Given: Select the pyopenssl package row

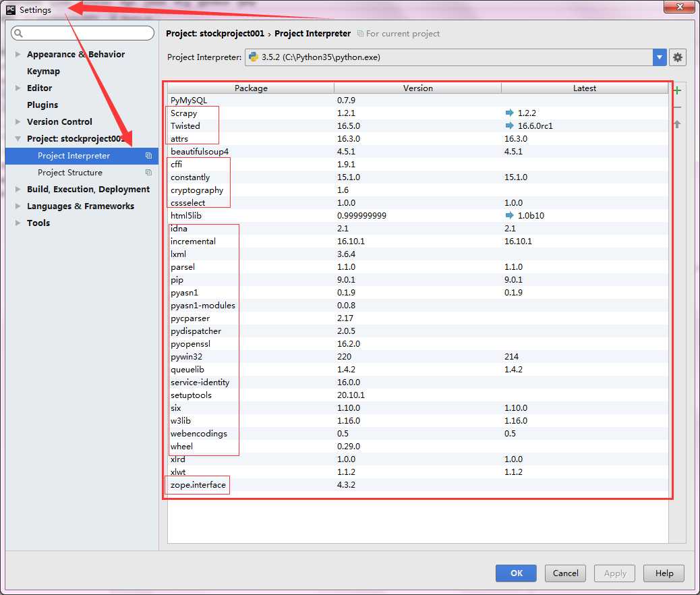Looking at the screenshot, I should pos(418,343).
